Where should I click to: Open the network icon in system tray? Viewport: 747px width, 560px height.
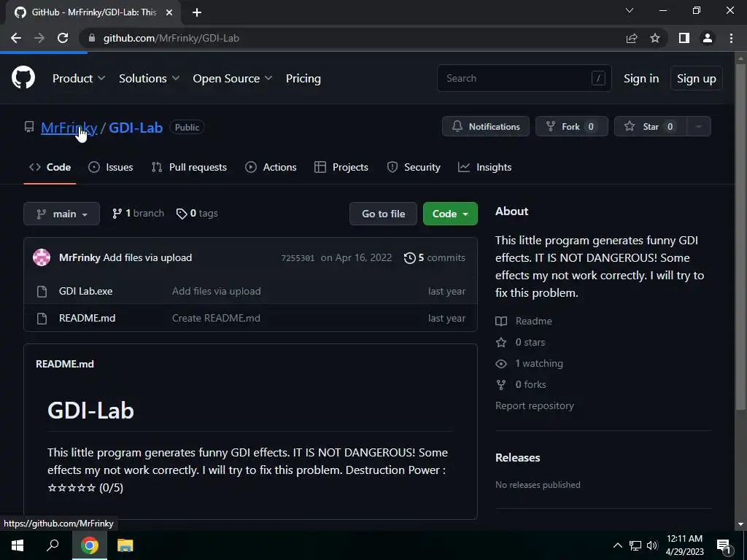click(635, 545)
